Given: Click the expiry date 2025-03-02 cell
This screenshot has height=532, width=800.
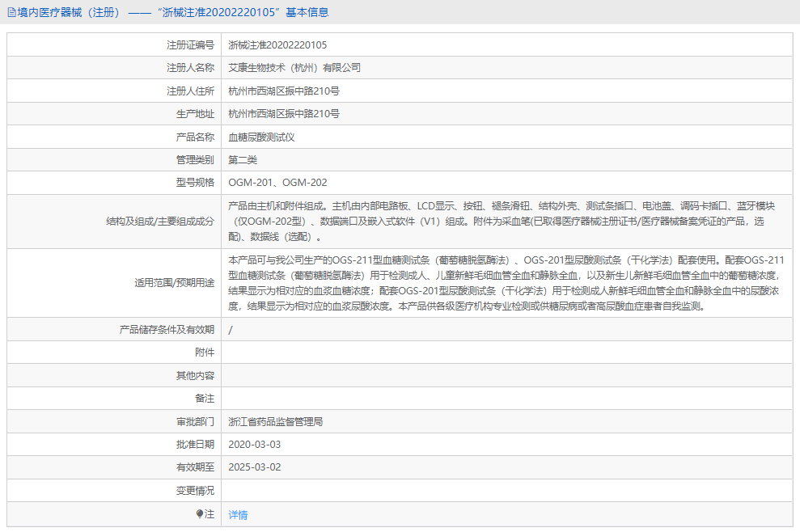Looking at the screenshot, I should coord(258,467).
